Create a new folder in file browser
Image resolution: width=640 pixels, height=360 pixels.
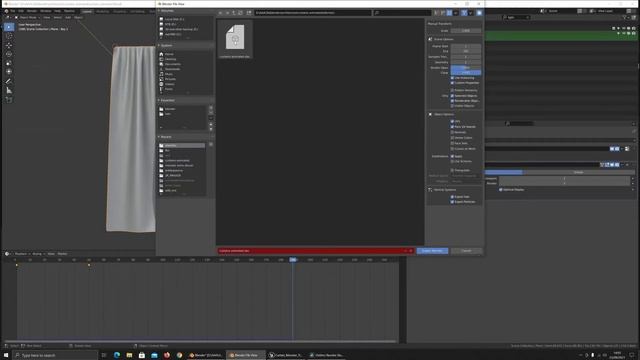(x=249, y=13)
